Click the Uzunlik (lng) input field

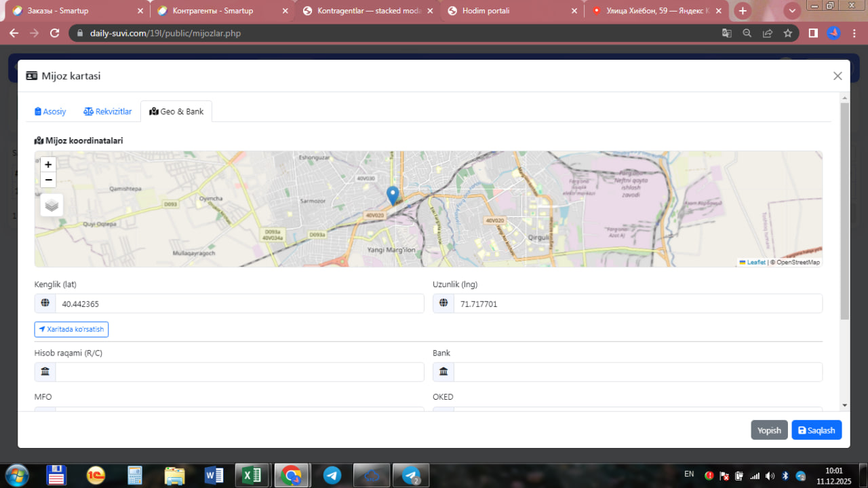click(637, 304)
